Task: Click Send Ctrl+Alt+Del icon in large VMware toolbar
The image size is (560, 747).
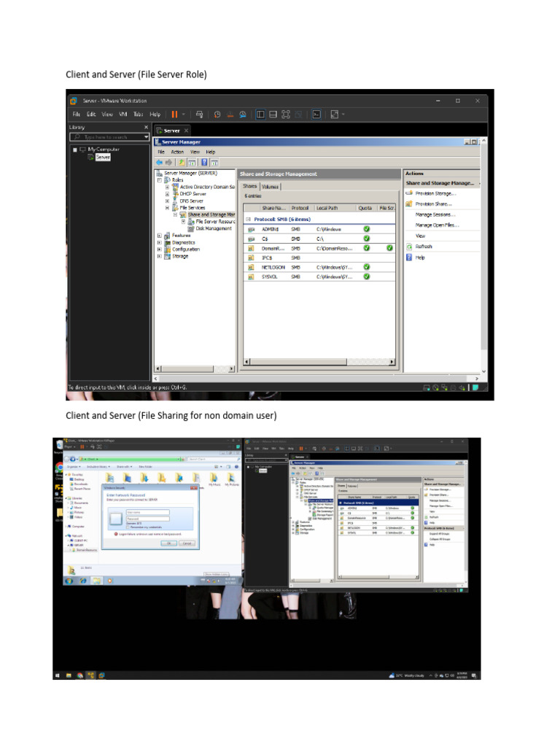Action: [x=200, y=115]
